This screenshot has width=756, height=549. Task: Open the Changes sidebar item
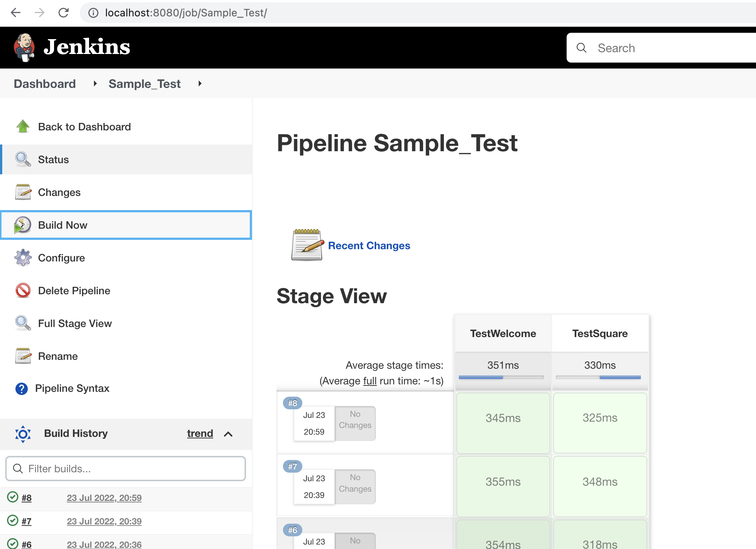59,192
